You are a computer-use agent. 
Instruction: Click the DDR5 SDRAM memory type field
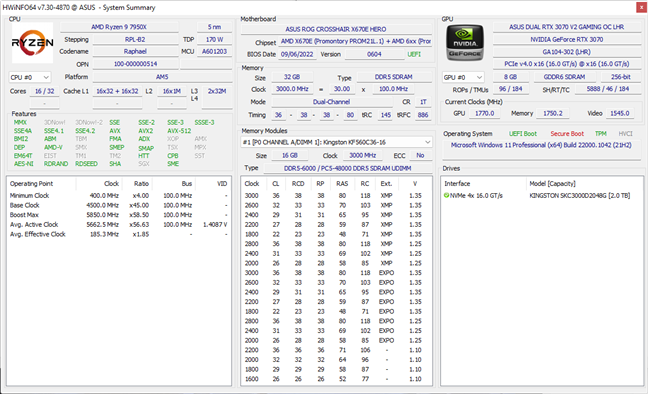pyautogui.click(x=393, y=77)
